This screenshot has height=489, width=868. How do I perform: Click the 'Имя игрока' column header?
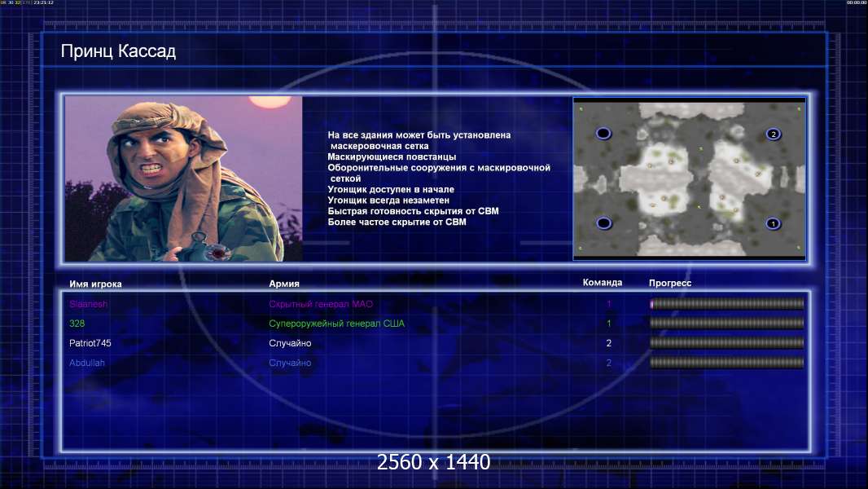point(95,284)
